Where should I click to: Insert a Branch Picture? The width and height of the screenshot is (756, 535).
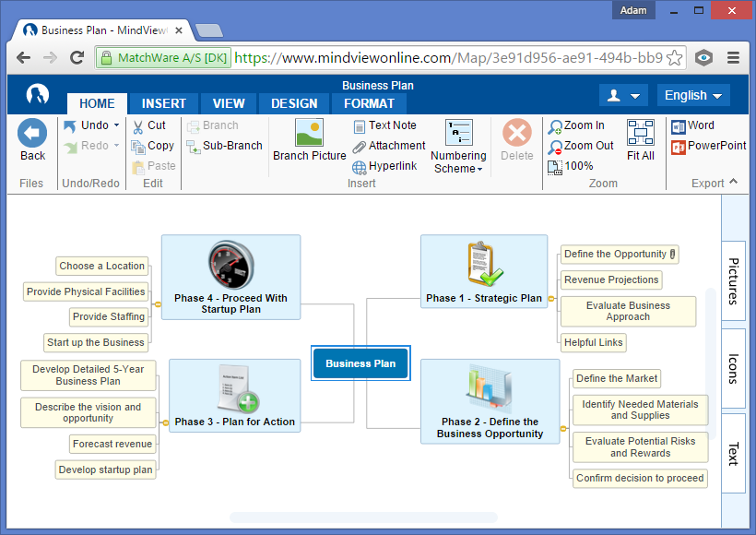[309, 140]
